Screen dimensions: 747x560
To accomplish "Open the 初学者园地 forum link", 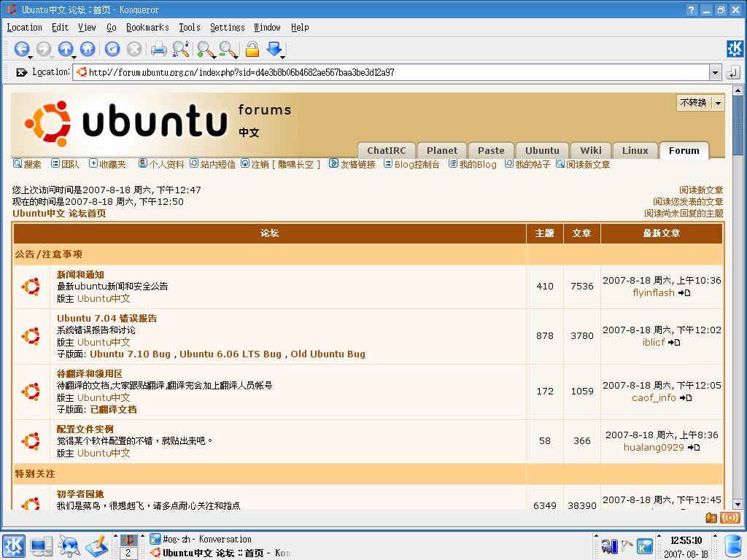I will coord(80,494).
